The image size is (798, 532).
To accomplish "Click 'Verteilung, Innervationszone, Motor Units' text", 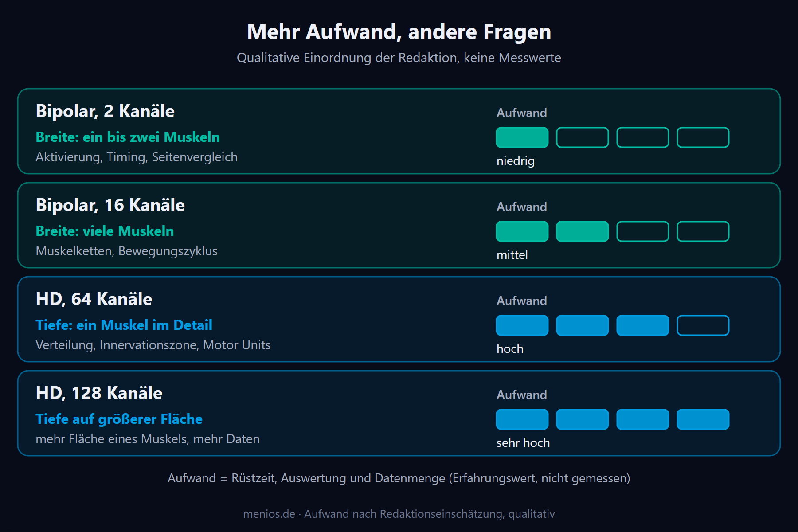I will (x=153, y=345).
